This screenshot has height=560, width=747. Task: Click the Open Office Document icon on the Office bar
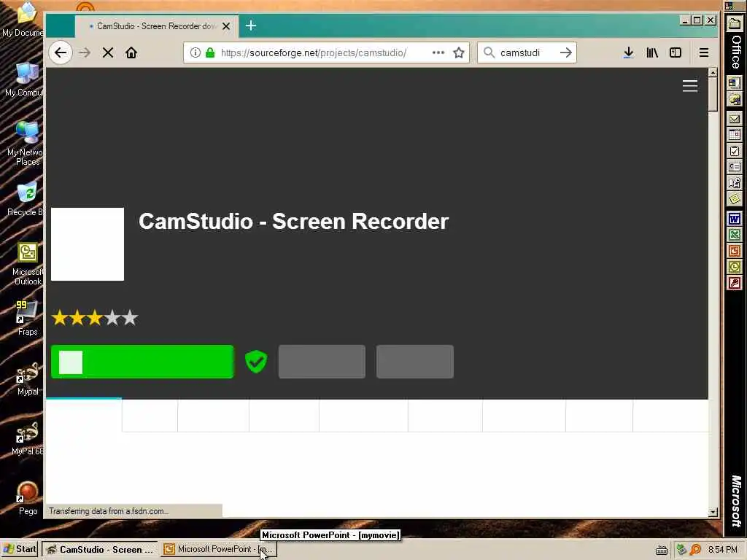734,99
